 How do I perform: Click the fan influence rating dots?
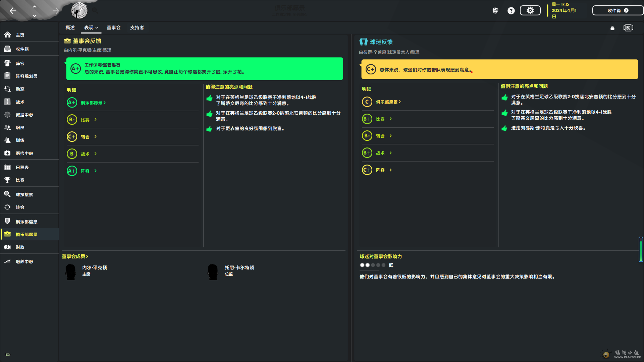coord(373,265)
